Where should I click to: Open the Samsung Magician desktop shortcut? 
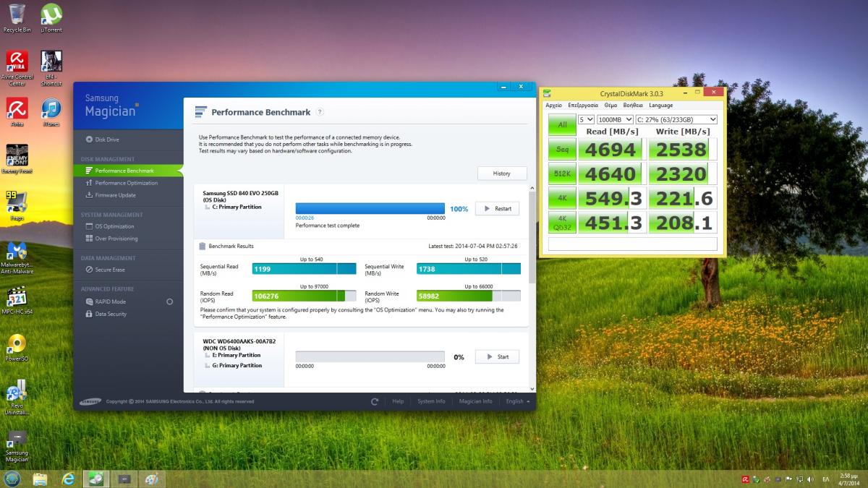click(17, 446)
